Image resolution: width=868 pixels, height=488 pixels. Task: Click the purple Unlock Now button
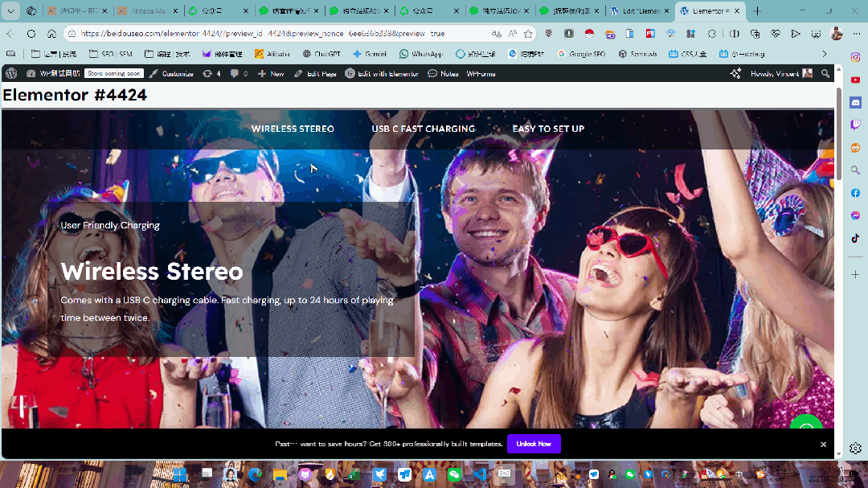pyautogui.click(x=534, y=444)
